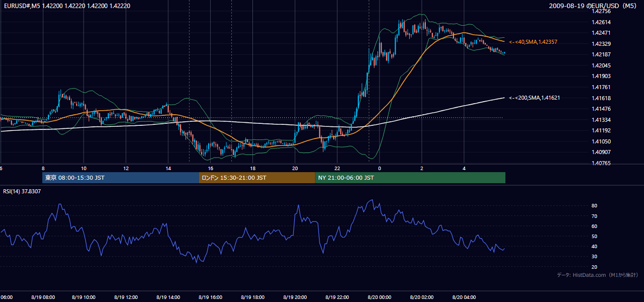Image resolution: width=644 pixels, height=302 pixels.
Task: Click the 東京 08:00-15:30 JST session bar
Action: (x=121, y=178)
